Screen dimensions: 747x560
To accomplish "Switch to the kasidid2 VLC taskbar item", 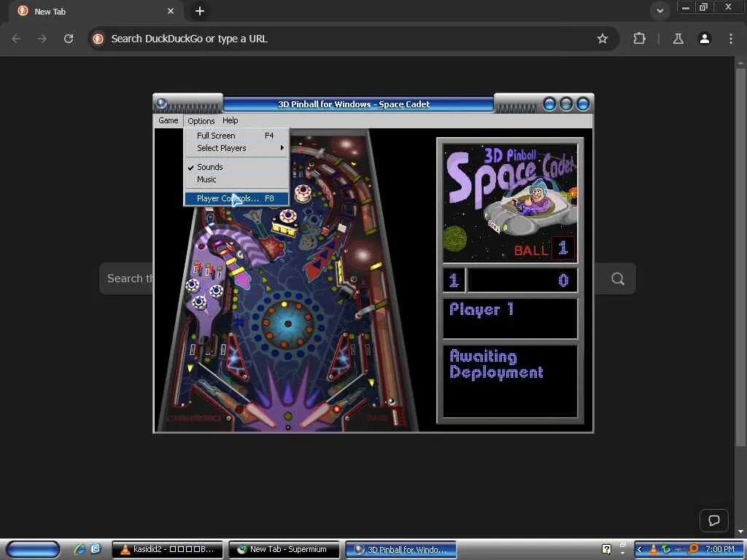I will coord(167,550).
